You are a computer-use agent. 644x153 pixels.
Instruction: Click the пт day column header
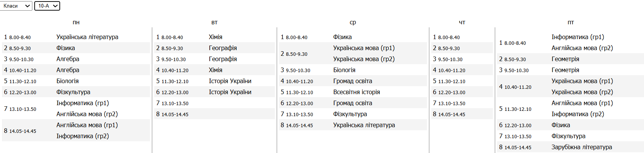coord(571,22)
